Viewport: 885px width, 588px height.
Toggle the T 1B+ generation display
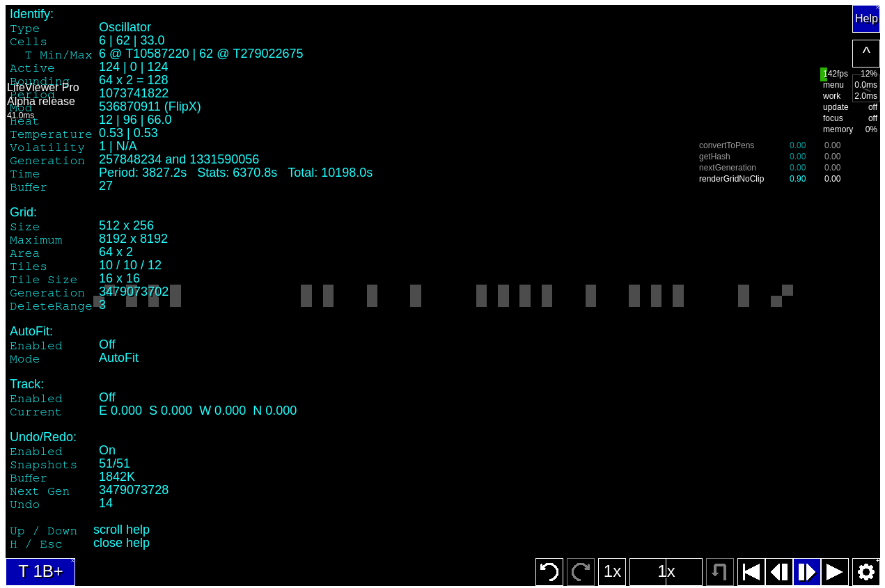pos(40,572)
